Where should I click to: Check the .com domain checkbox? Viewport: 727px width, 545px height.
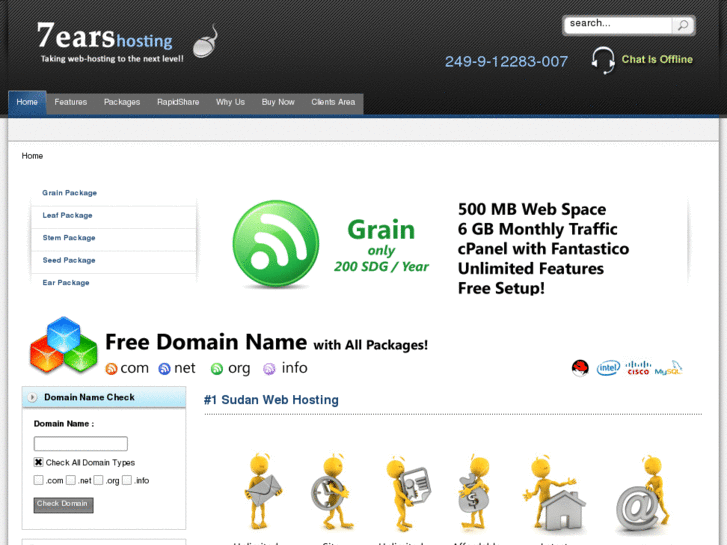click(38, 480)
